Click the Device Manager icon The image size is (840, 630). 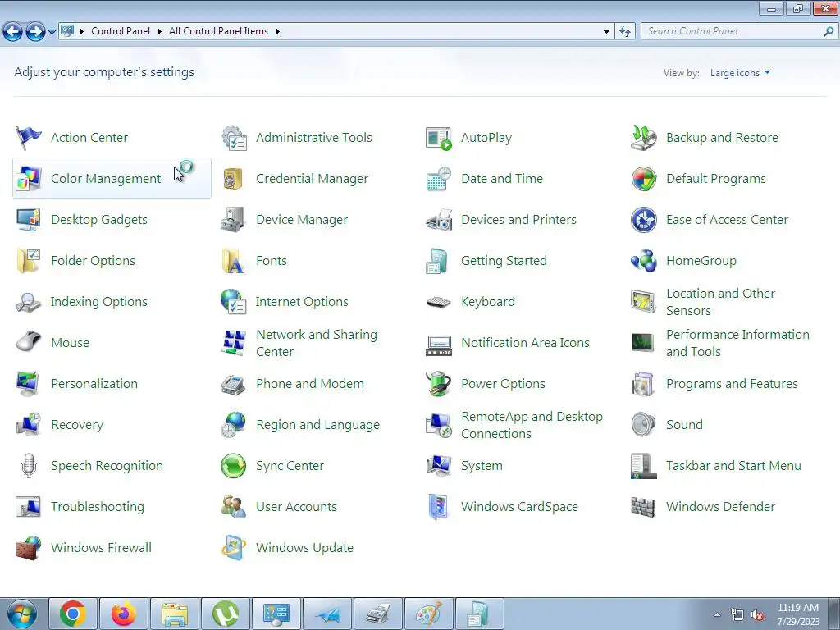233,220
